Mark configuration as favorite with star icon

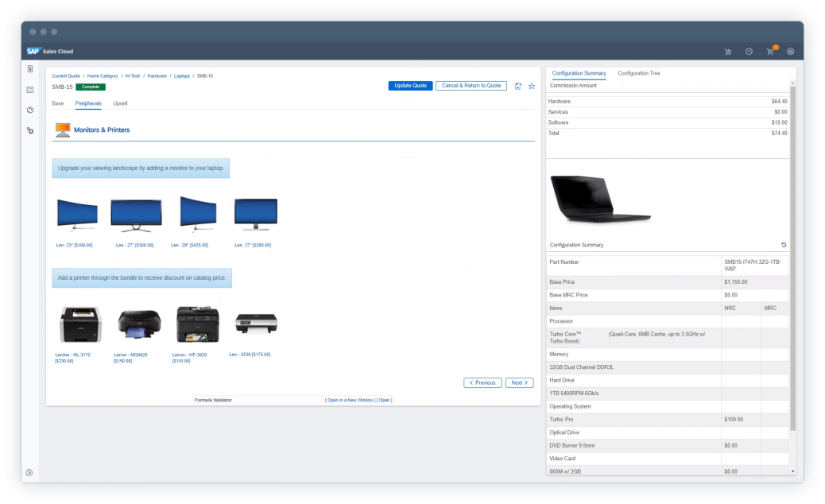coord(532,86)
